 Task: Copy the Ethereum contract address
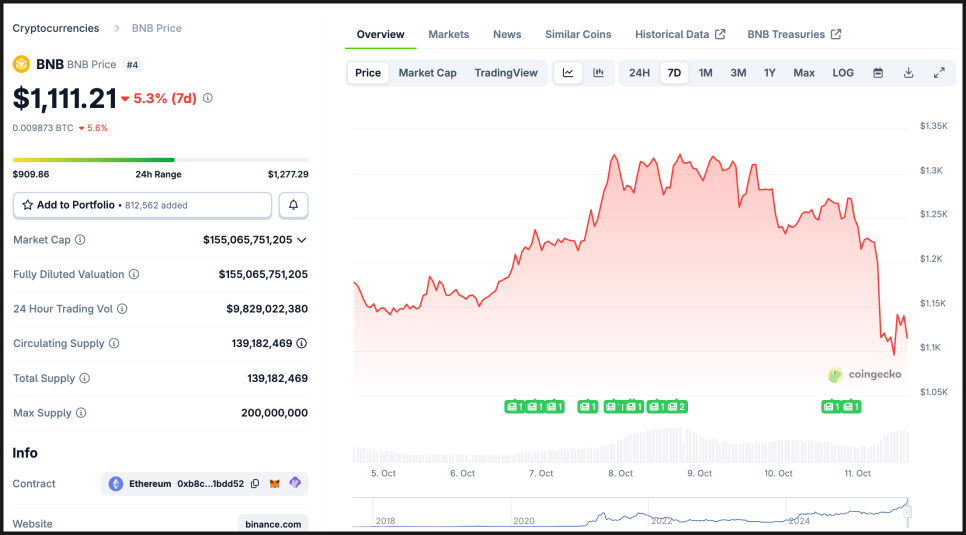(255, 484)
